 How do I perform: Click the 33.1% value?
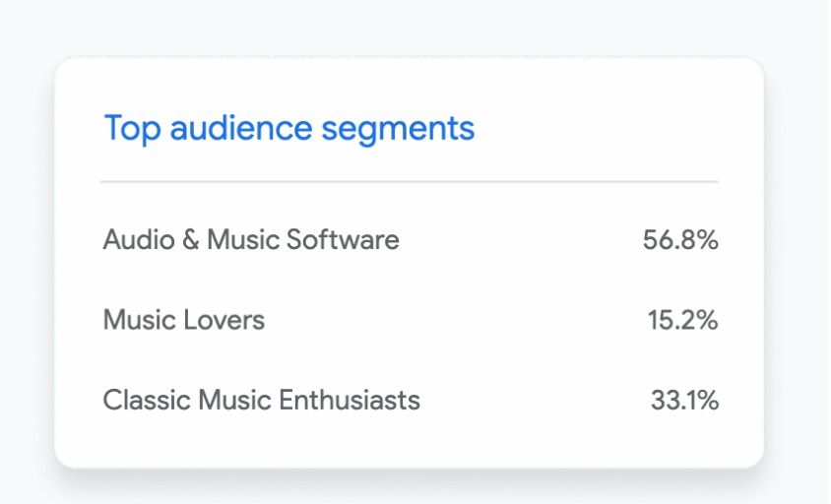[684, 401]
